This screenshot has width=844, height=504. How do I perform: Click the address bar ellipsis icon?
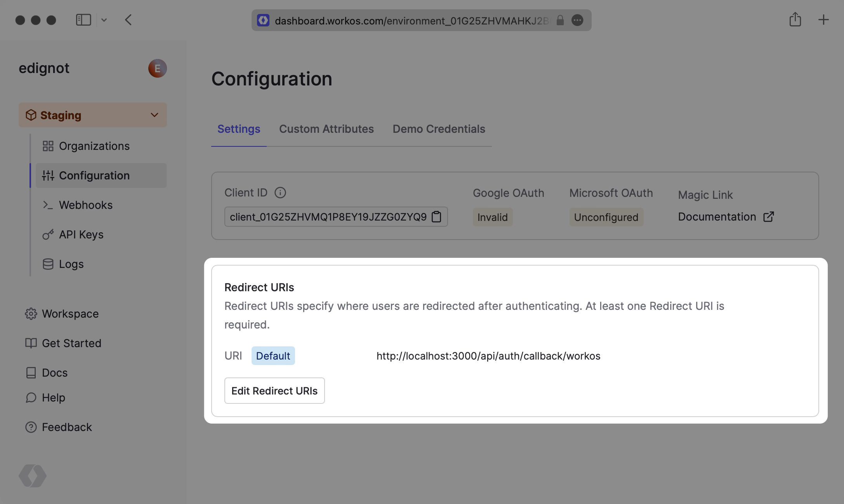click(x=577, y=20)
